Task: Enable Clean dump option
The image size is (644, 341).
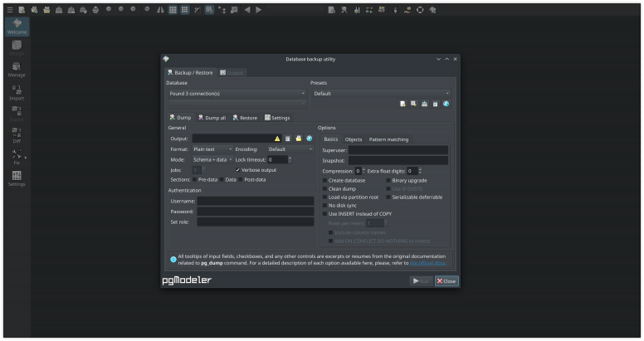Action: click(324, 188)
